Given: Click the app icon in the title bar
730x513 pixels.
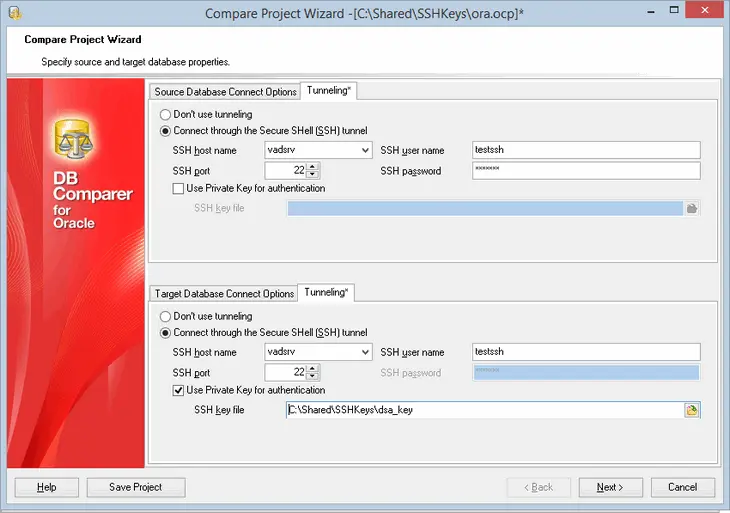Looking at the screenshot, I should click(x=15, y=13).
